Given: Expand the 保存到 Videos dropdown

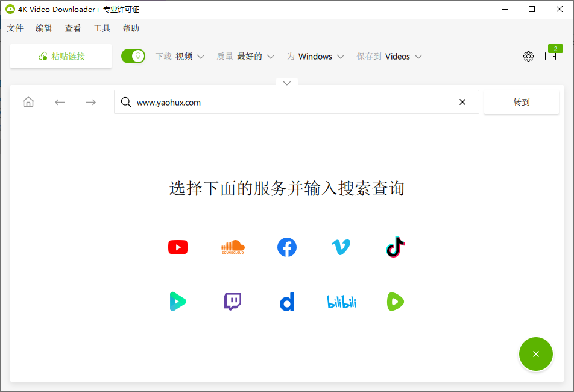Looking at the screenshot, I should [x=389, y=57].
